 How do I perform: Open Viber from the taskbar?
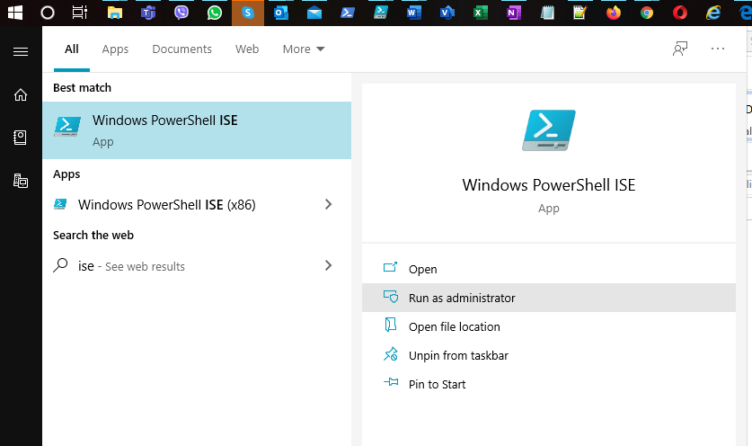point(181,12)
